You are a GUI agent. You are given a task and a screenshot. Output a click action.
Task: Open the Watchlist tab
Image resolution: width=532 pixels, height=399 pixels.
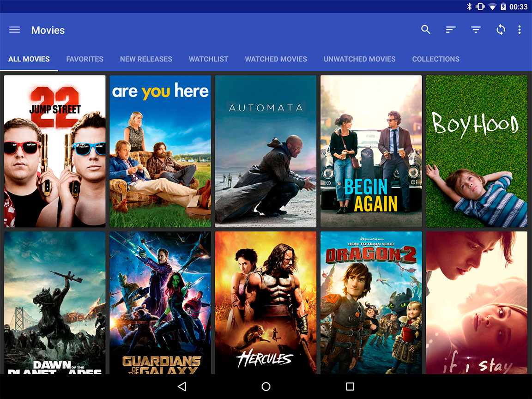pos(208,59)
